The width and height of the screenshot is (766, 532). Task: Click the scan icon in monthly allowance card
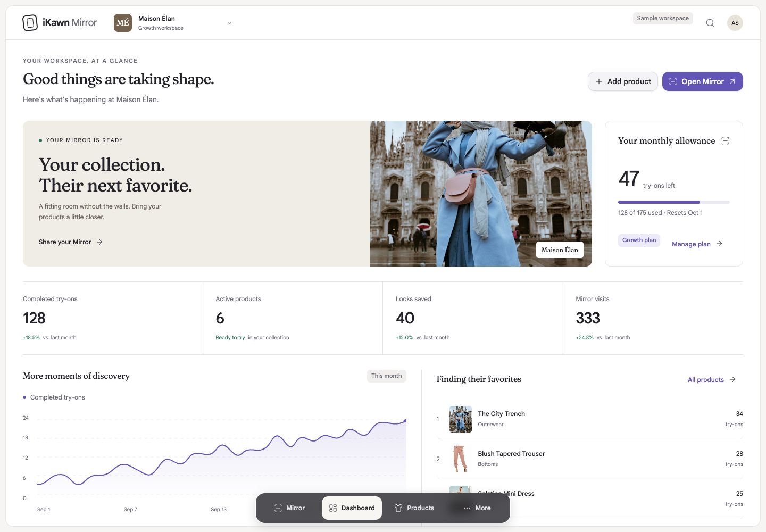pos(725,140)
